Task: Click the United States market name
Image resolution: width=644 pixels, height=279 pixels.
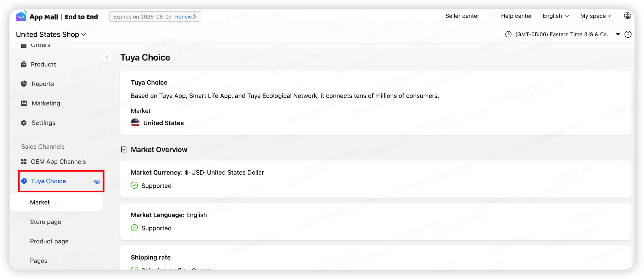Action: click(x=163, y=123)
